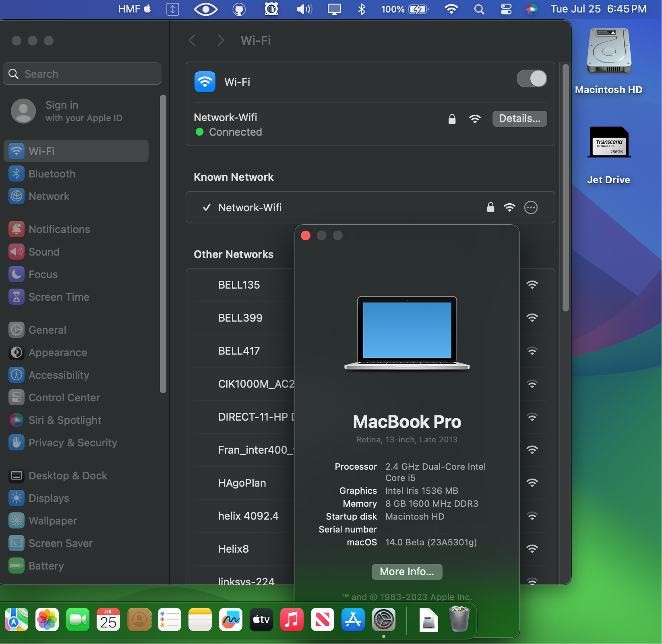Open App Store from the Dock
This screenshot has height=644, width=662.
tap(353, 619)
